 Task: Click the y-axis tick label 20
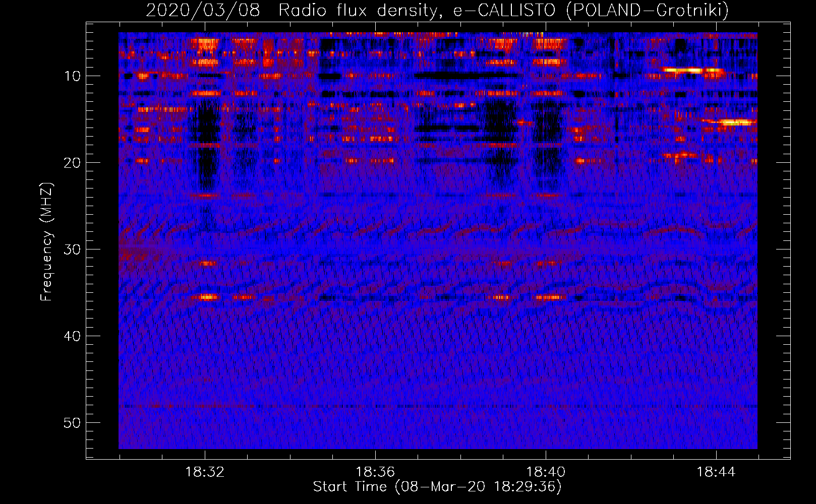pos(73,163)
